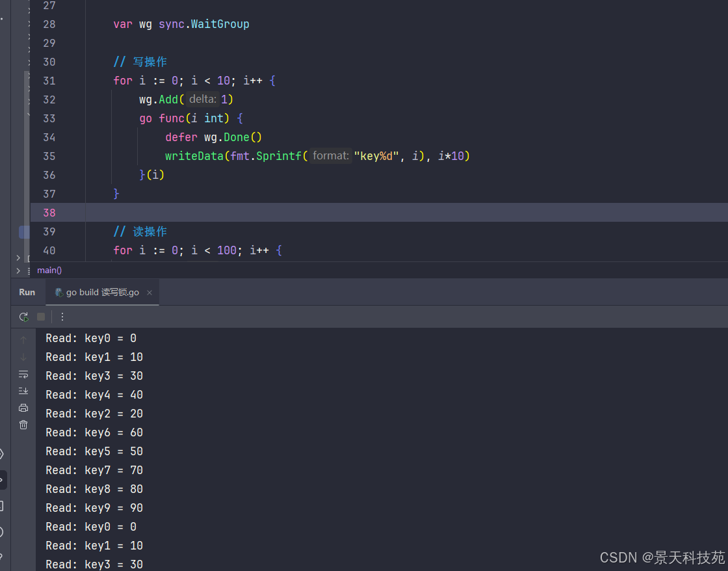
Task: Click the "key%d" string literal
Action: [376, 156]
